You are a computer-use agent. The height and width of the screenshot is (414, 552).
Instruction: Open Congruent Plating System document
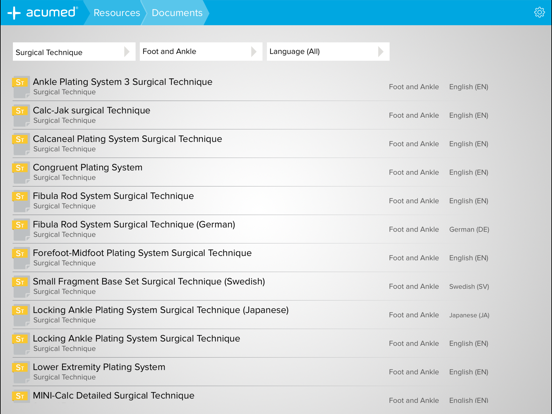88,167
